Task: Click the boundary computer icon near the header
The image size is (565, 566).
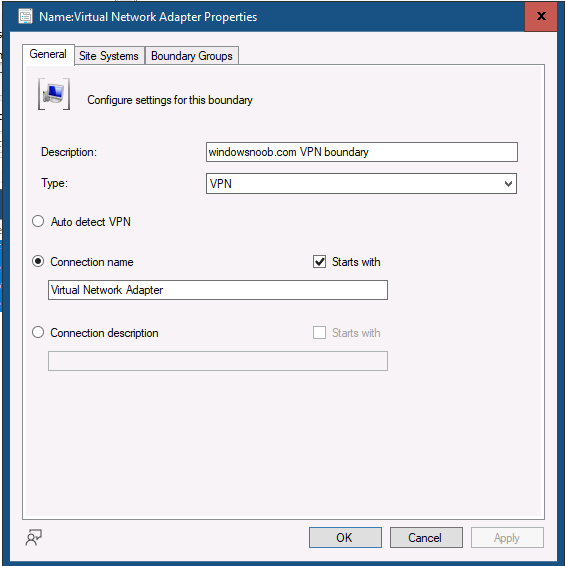Action: click(x=54, y=94)
